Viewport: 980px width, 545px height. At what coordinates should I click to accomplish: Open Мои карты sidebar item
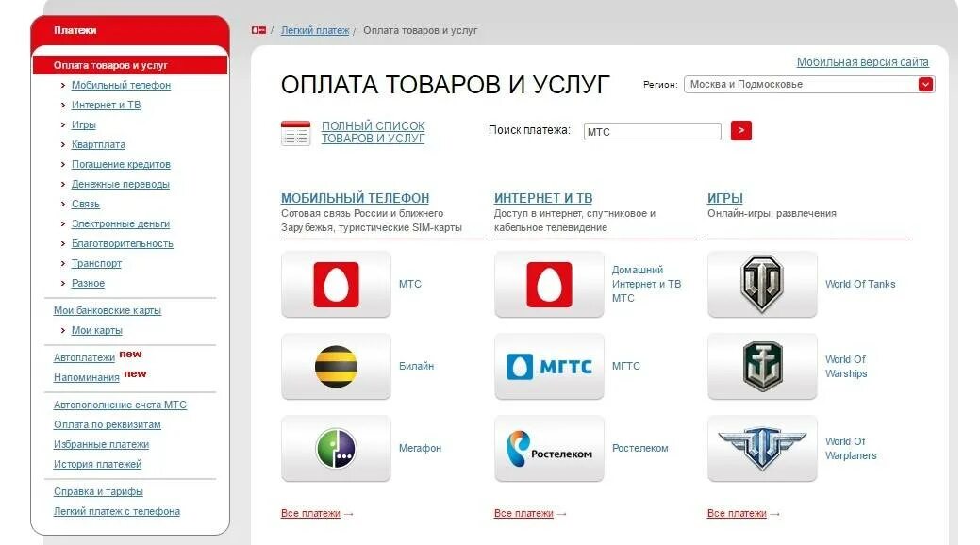[97, 330]
